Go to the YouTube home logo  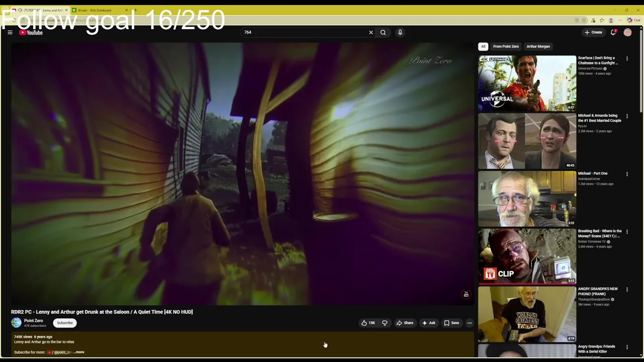tap(31, 33)
